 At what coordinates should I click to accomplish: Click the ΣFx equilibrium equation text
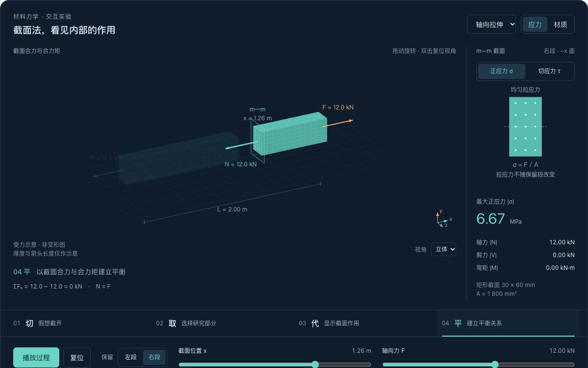coord(62,287)
